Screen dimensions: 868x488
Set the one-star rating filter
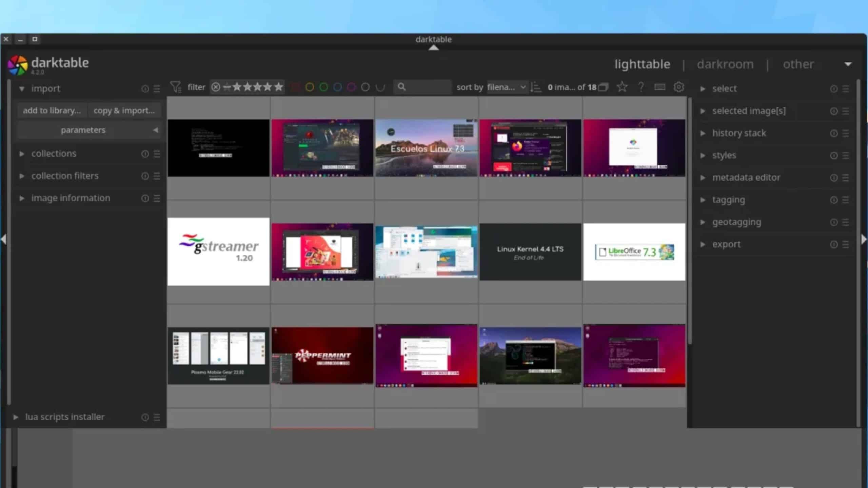pos(237,87)
